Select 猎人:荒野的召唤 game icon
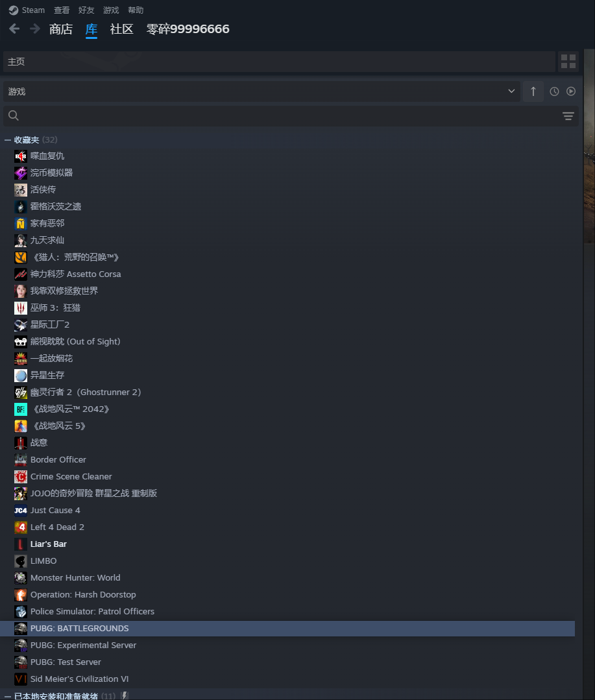The width and height of the screenshot is (595, 700). coord(21,257)
